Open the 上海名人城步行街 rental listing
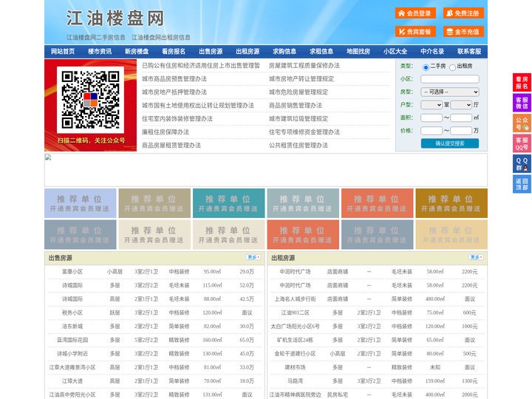This screenshot has height=399, width=532. 295,299
